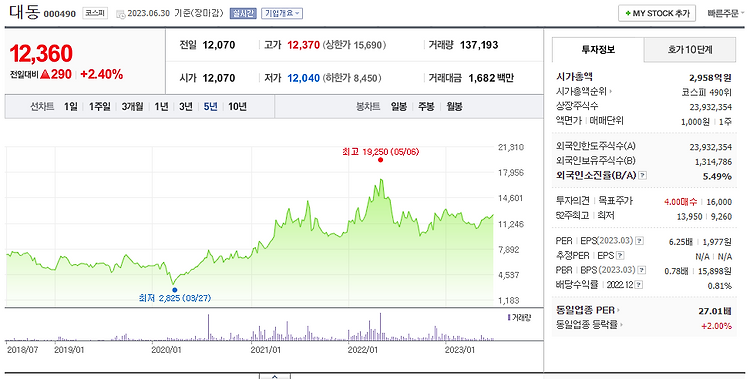
Task: Switch to the 주봉 candlestick chart
Action: pos(426,107)
